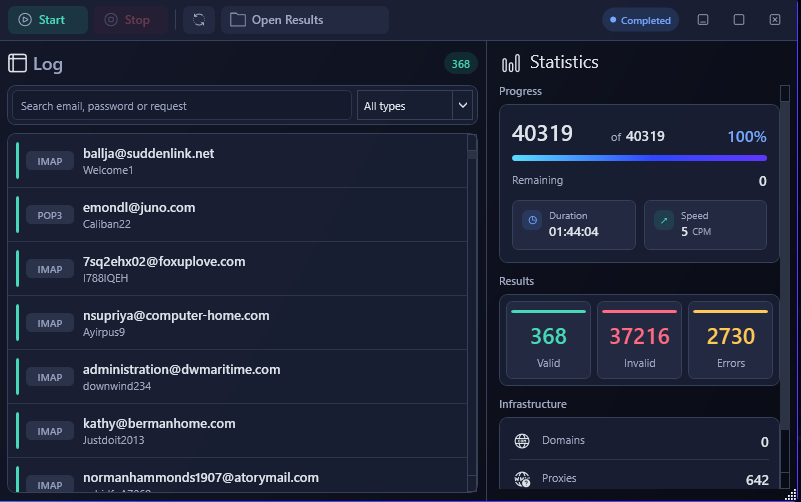
Task: Click the Valid 368 results card
Action: pyautogui.click(x=548, y=340)
